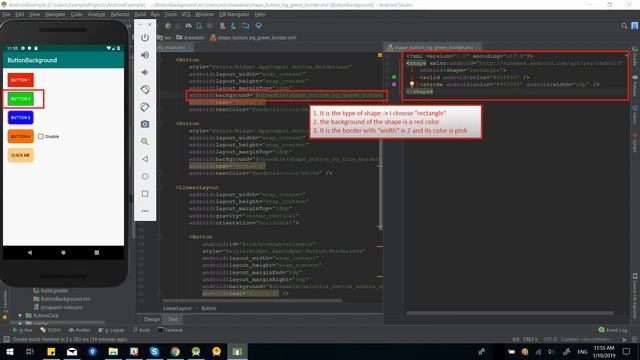Open the VCS menu

pyautogui.click(x=186, y=14)
